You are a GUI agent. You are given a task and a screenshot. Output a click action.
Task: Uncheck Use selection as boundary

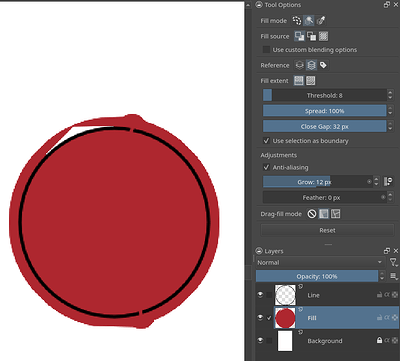pyautogui.click(x=266, y=141)
